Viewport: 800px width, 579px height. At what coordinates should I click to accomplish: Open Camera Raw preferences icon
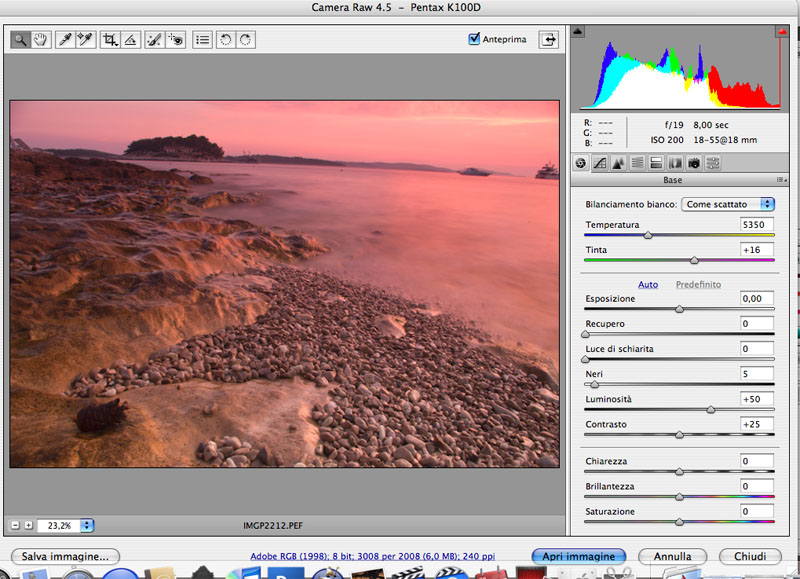(x=202, y=40)
